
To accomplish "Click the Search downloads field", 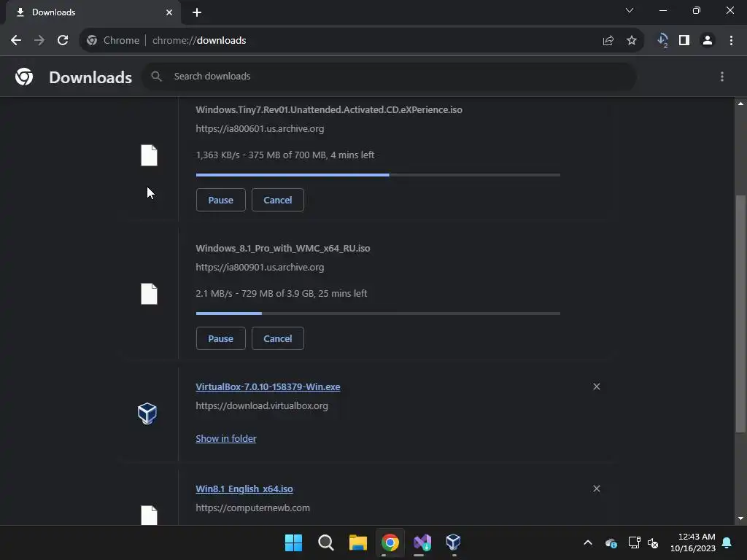I will point(390,76).
